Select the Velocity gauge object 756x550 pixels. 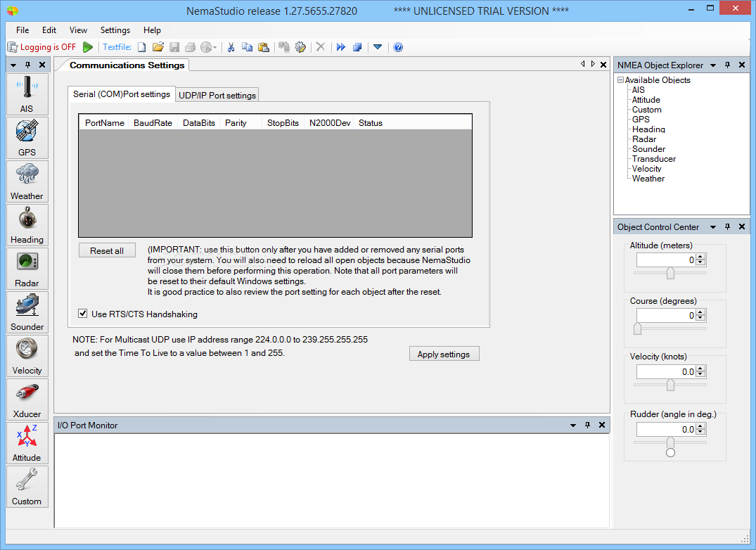(x=27, y=356)
